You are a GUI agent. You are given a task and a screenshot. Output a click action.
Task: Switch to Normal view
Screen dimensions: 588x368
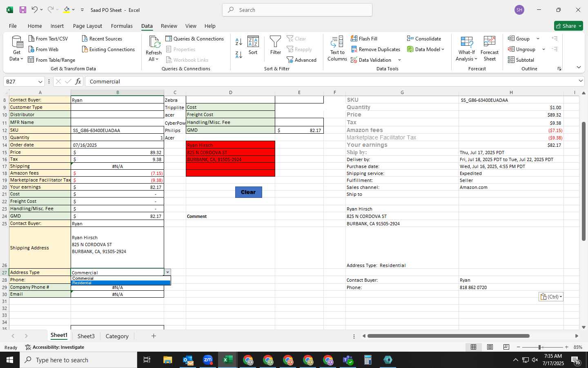473,347
